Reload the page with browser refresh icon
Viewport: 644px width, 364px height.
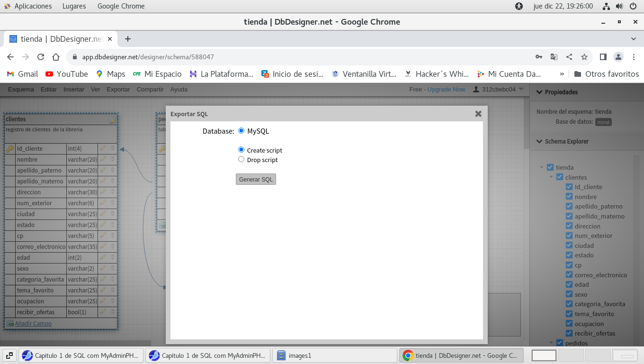[x=41, y=57]
